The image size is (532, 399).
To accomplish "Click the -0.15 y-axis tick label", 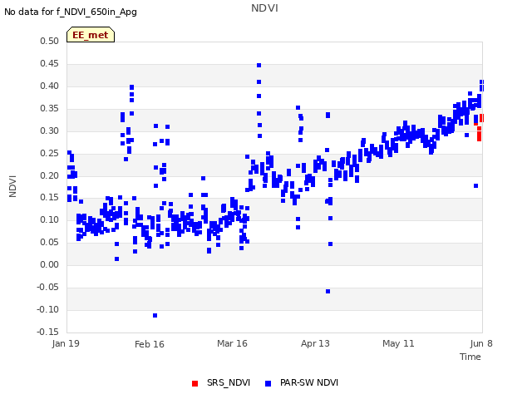I will pyautogui.click(x=48, y=332).
